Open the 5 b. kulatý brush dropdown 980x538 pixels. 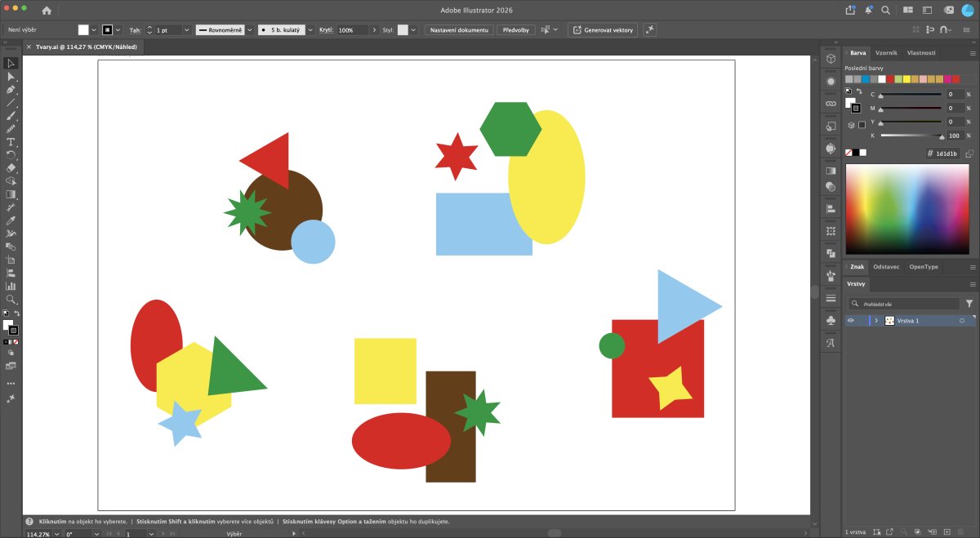pyautogui.click(x=310, y=29)
